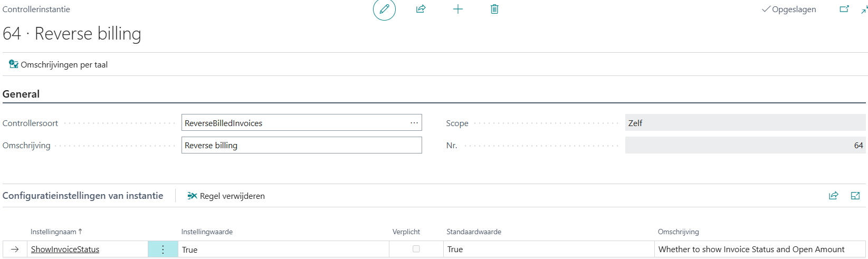Click the Configuratieinstellingen van instantie heading

point(83,196)
